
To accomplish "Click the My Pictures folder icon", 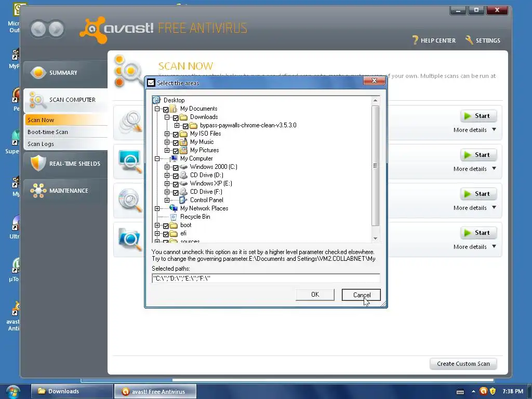I will (183, 150).
